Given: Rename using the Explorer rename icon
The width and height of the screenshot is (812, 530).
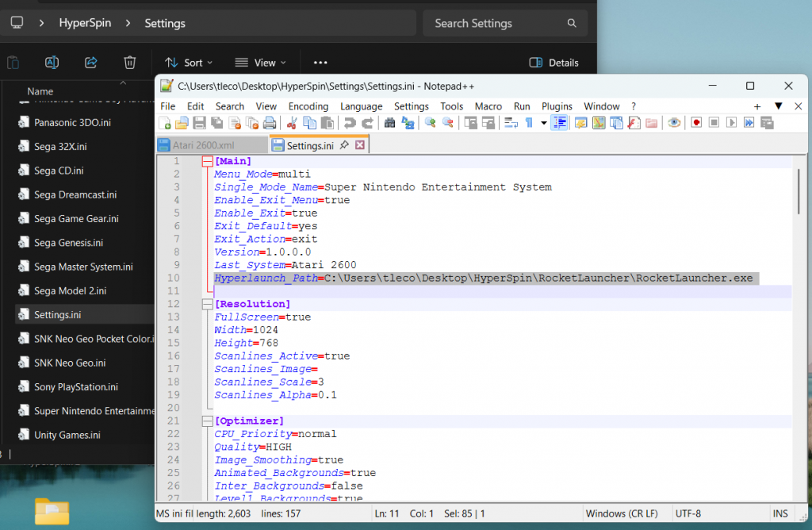Looking at the screenshot, I should pyautogui.click(x=52, y=63).
